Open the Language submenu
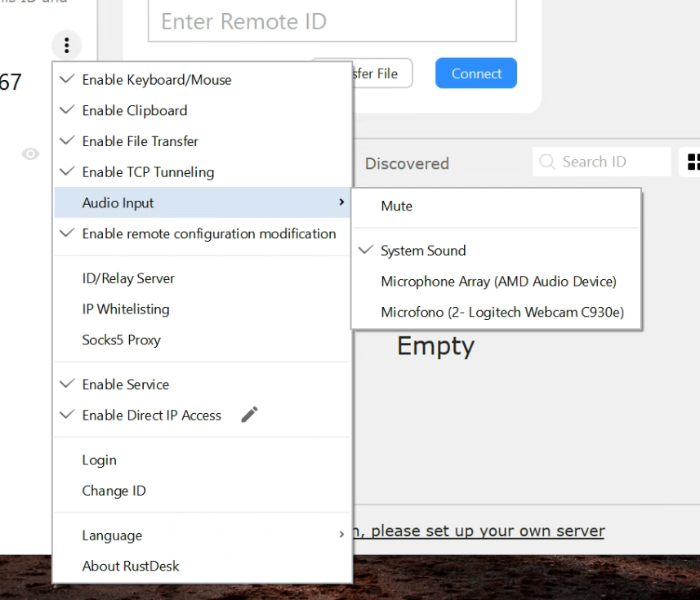The height and width of the screenshot is (600, 700). tap(111, 535)
